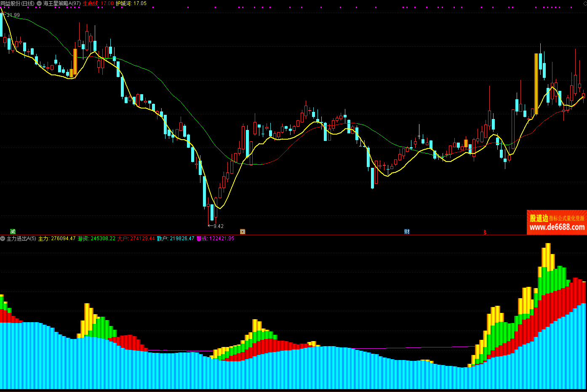Click the orange 回 event marker icon
This screenshot has width=587, height=392.
tap(243, 232)
